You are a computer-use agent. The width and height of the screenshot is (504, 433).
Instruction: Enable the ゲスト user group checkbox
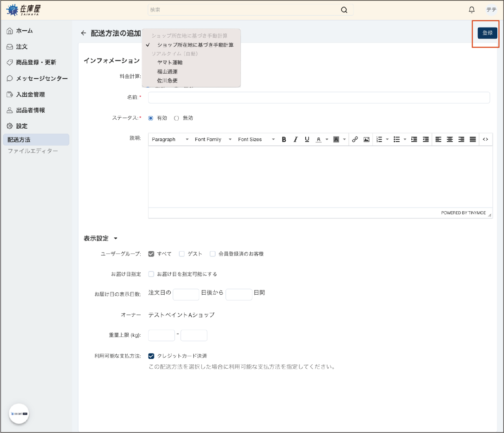181,254
